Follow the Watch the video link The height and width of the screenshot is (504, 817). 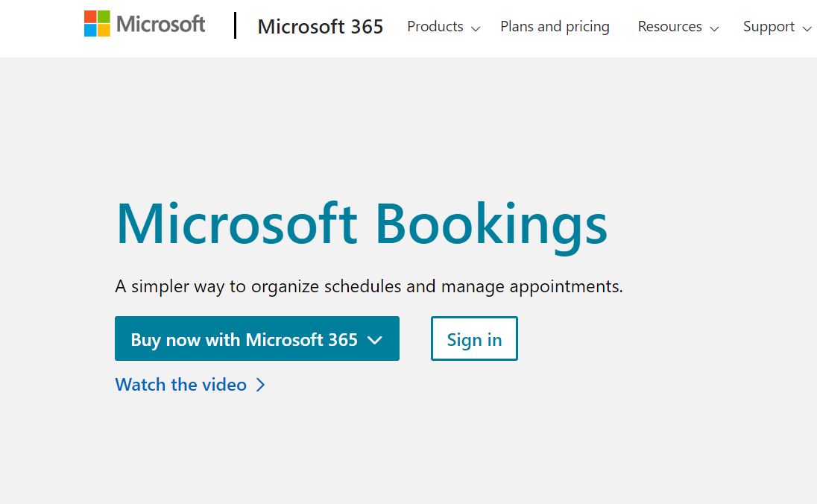tap(180, 385)
